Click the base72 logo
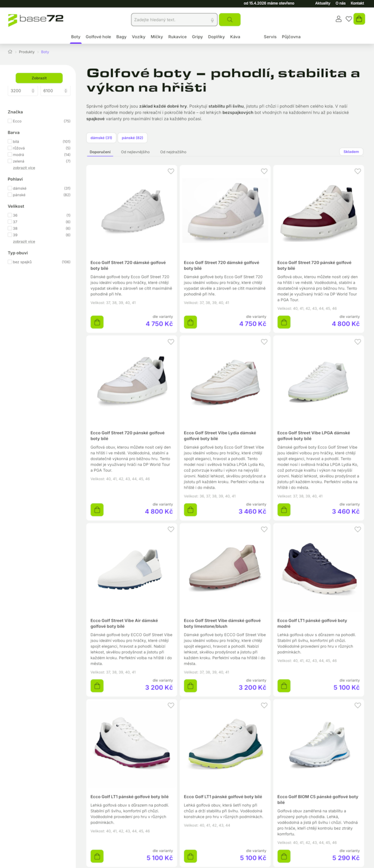The width and height of the screenshot is (374, 868). [x=36, y=19]
